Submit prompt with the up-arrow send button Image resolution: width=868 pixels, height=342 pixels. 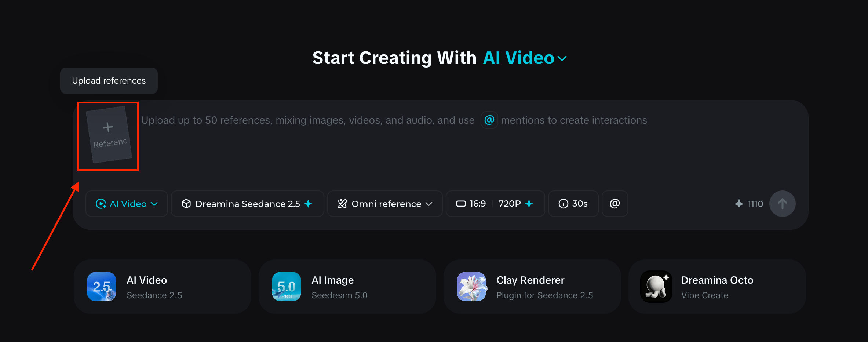[782, 204]
